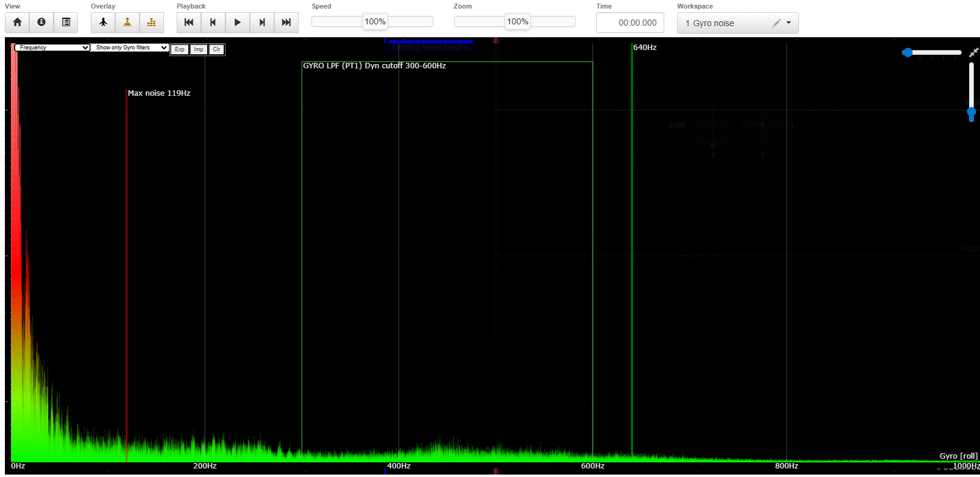Click the playback Speed slider at 100%
980x477 pixels.
pyautogui.click(x=374, y=22)
